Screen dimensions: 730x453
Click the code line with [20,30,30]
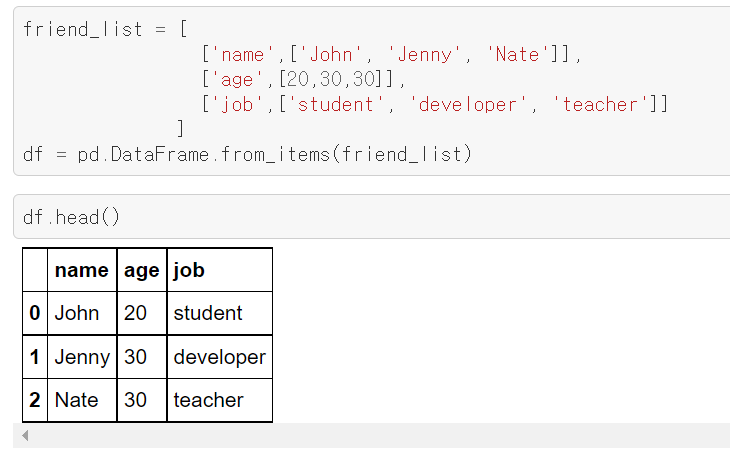(x=304, y=79)
